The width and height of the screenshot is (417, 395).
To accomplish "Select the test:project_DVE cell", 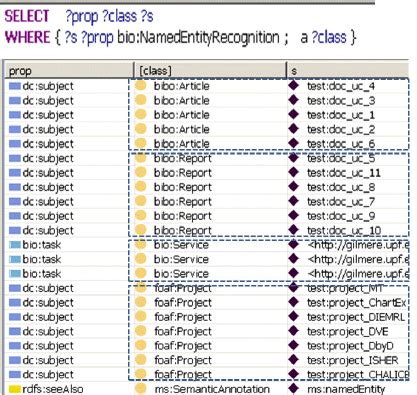I will click(348, 332).
